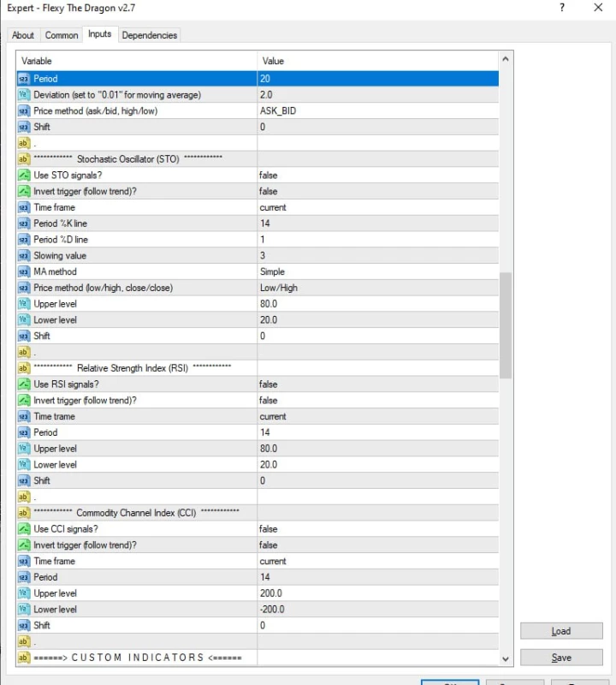Click the string icon beside the Stochastic Oscillator header
The height and width of the screenshot is (685, 616).
click(24, 159)
